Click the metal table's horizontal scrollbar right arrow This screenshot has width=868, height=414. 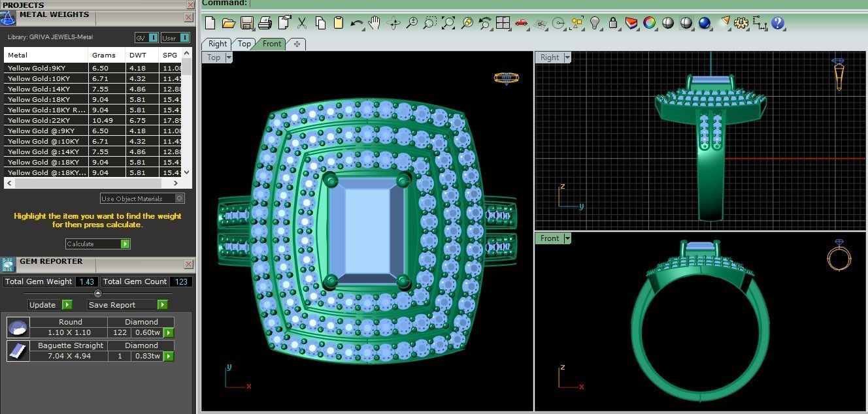coord(176,183)
